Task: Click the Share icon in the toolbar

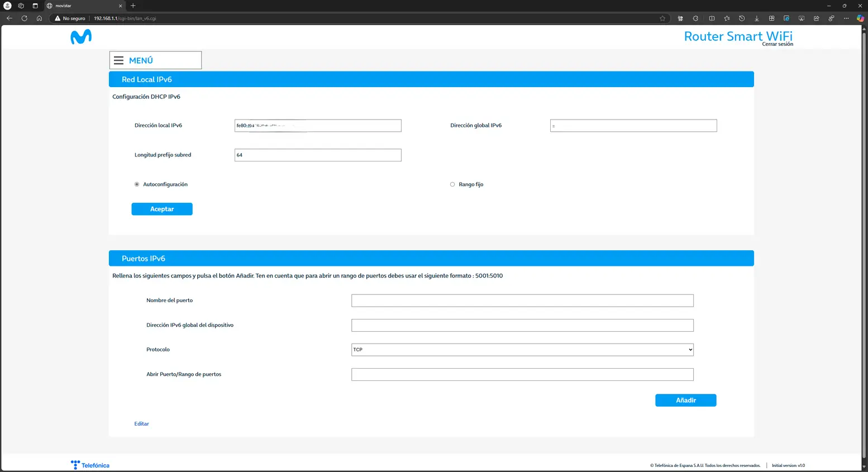Action: [x=817, y=18]
